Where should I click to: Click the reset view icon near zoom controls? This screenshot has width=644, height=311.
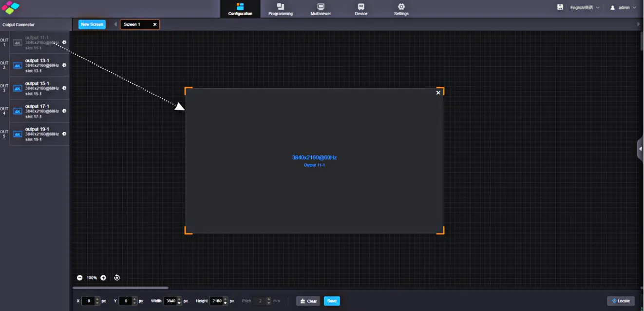click(x=116, y=277)
